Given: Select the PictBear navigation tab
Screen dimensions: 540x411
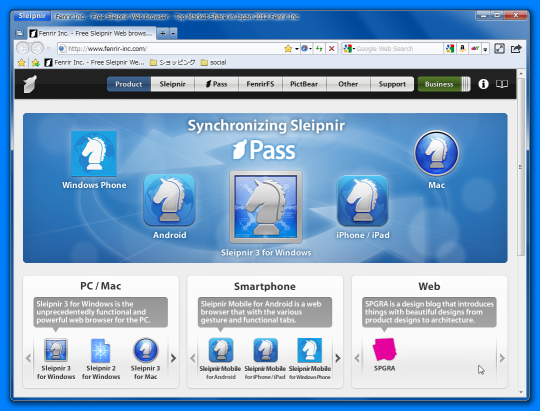Looking at the screenshot, I should point(304,84).
